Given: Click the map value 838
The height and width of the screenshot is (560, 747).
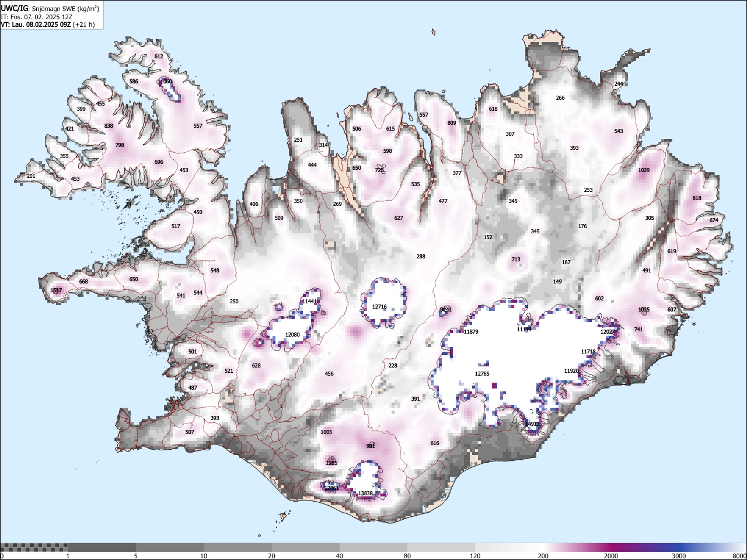Looking at the screenshot, I should (x=109, y=126).
